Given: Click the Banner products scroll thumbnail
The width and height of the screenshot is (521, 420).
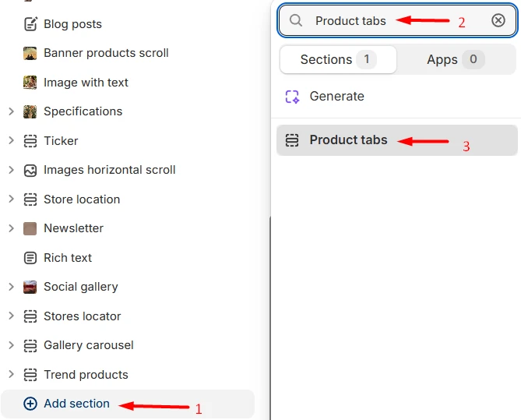Looking at the screenshot, I should click(x=30, y=53).
